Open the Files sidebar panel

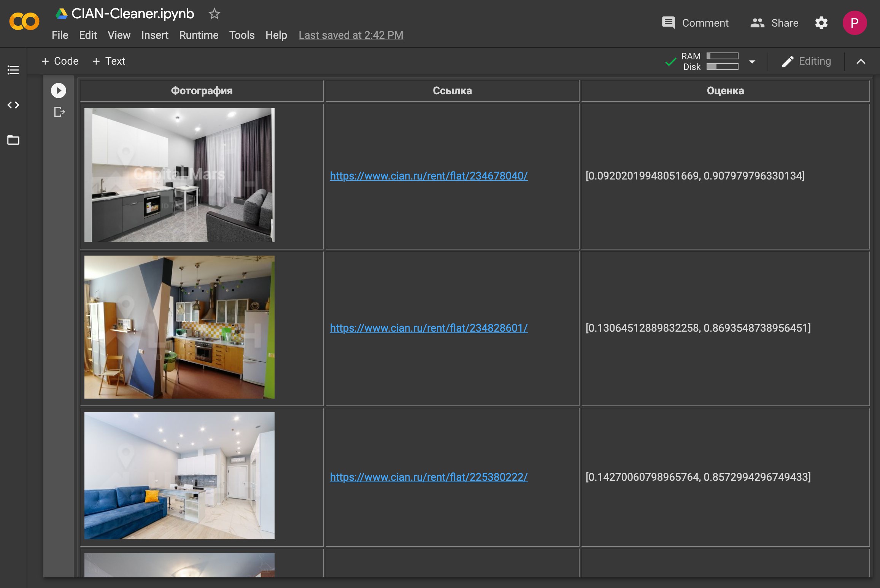coord(13,140)
